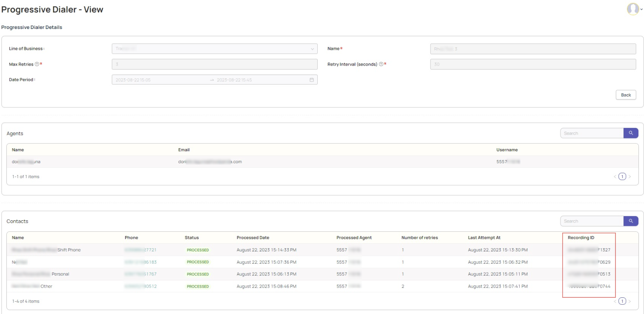Viewport: 644px width, 314px height.
Task: Open phone number ending in 86183
Action: [141, 262]
